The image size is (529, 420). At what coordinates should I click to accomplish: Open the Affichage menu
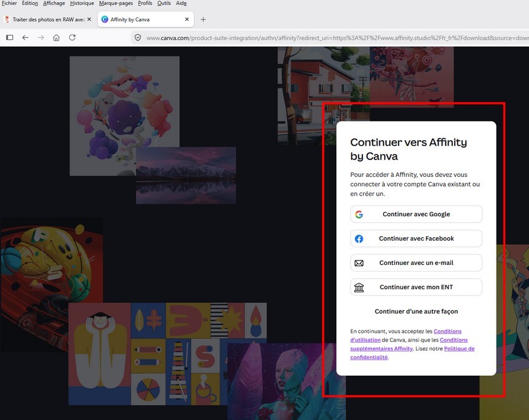(54, 3)
